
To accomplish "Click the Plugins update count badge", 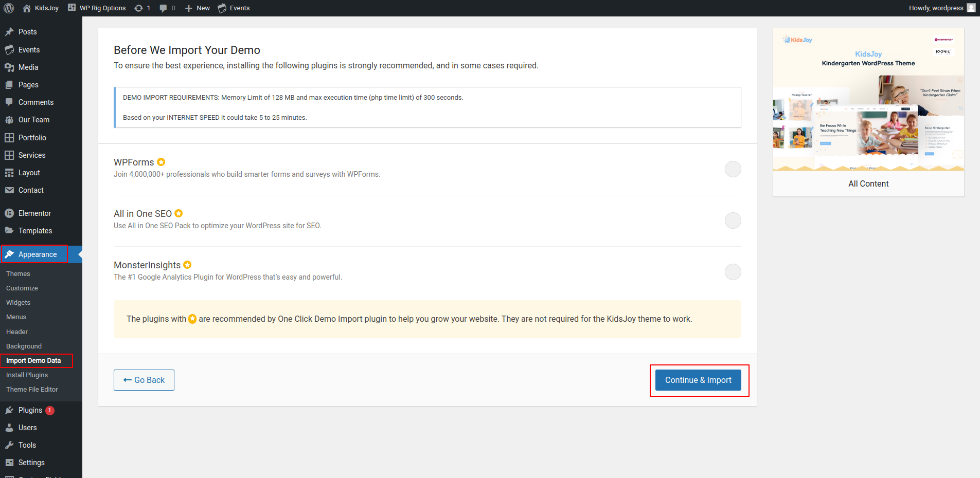I will click(x=50, y=410).
